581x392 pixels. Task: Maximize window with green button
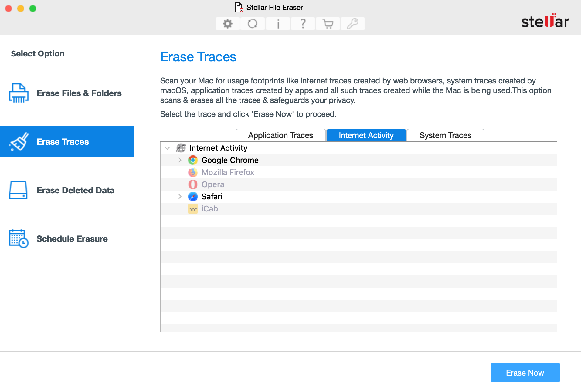tap(33, 8)
